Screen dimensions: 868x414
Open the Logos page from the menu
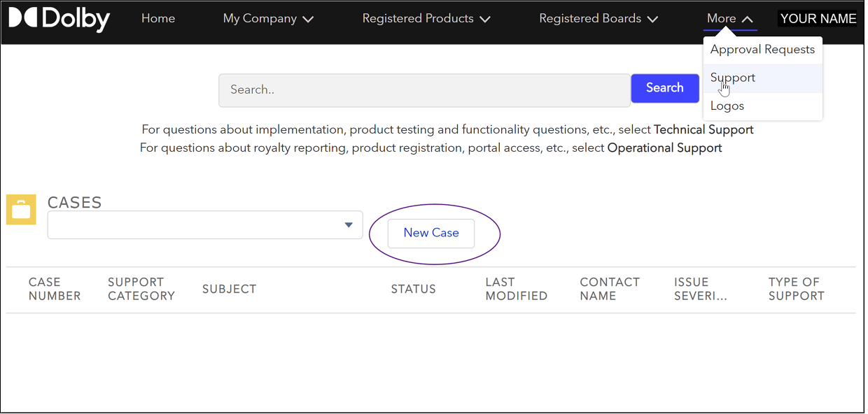pos(727,105)
